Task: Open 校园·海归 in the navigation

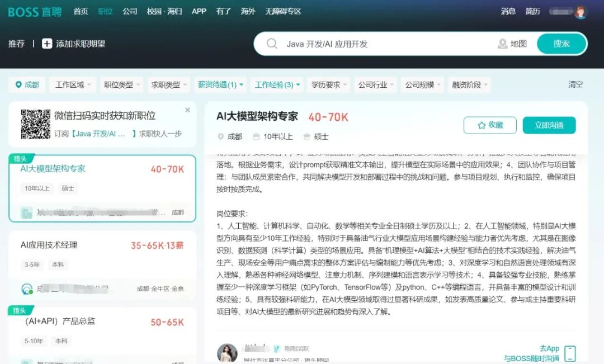Action: pyautogui.click(x=164, y=12)
